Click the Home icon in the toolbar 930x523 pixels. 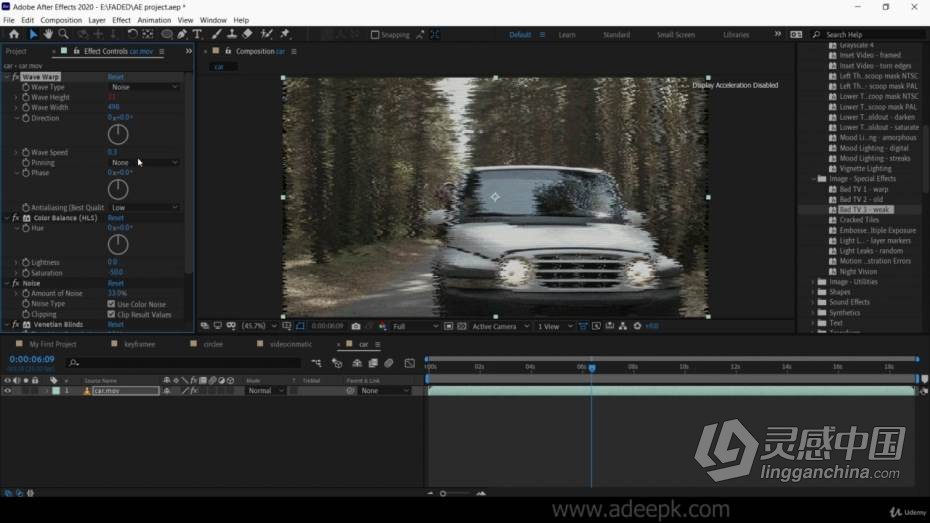pyautogui.click(x=14, y=34)
